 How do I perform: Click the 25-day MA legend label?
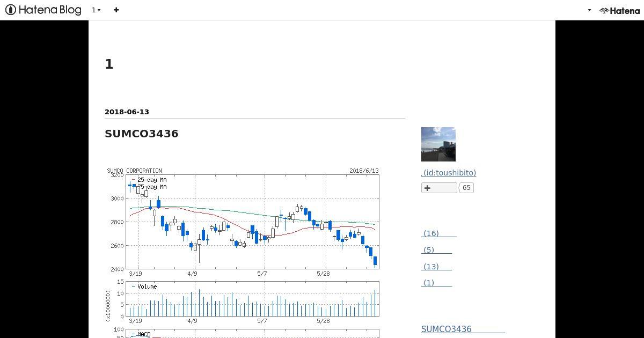click(x=152, y=180)
